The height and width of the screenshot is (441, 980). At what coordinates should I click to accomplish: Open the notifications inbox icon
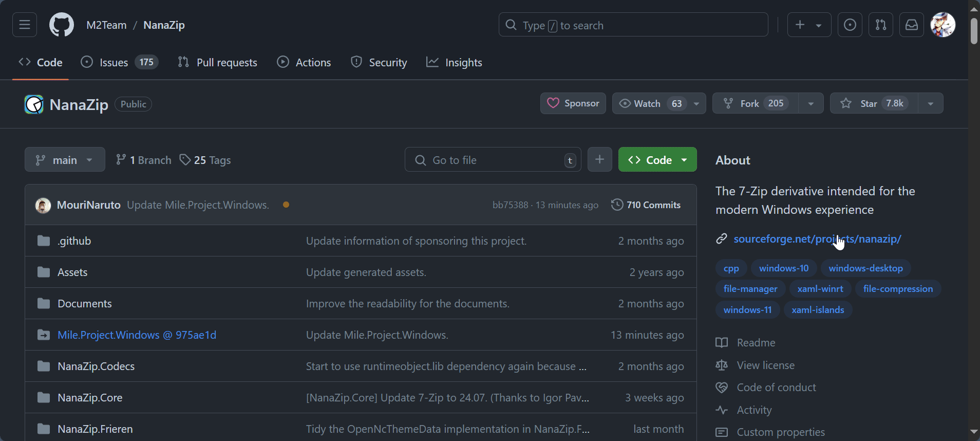pos(912,25)
